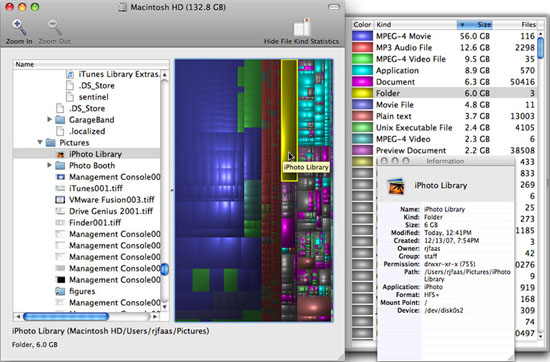Click the Photo Booth folder icon
The width and height of the screenshot is (550, 362).
click(x=60, y=165)
